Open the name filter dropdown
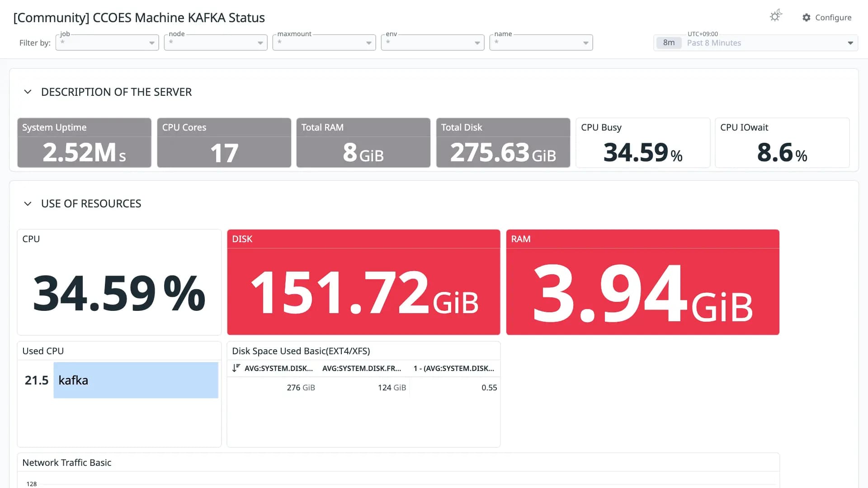Viewport: 868px width, 488px height. coord(541,42)
